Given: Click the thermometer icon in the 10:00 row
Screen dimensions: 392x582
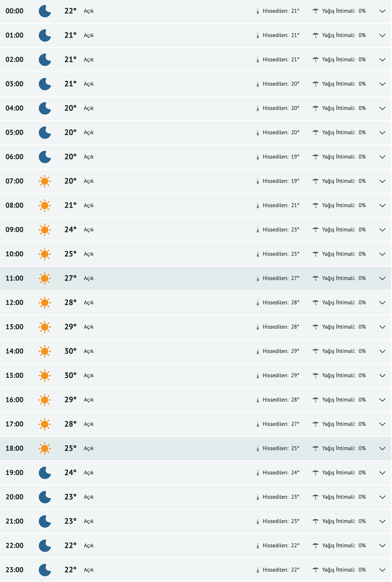Looking at the screenshot, I should (x=258, y=254).
